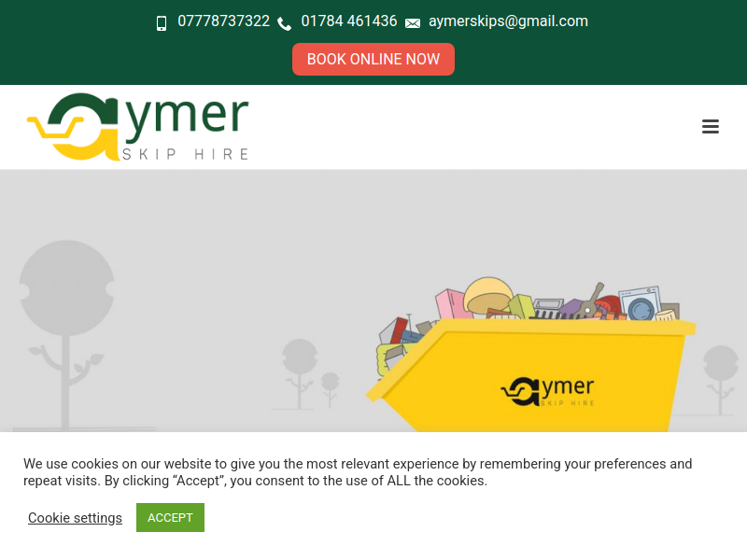Image resolution: width=747 pixels, height=560 pixels.
Task: Email aymerskips@gmail.com link
Action: 508,21
